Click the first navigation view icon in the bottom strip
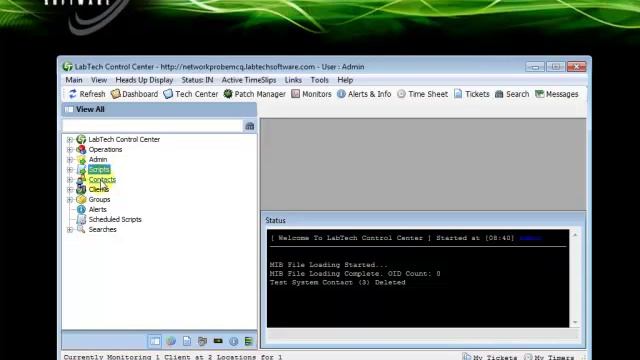The height and width of the screenshot is (360, 640). click(155, 341)
